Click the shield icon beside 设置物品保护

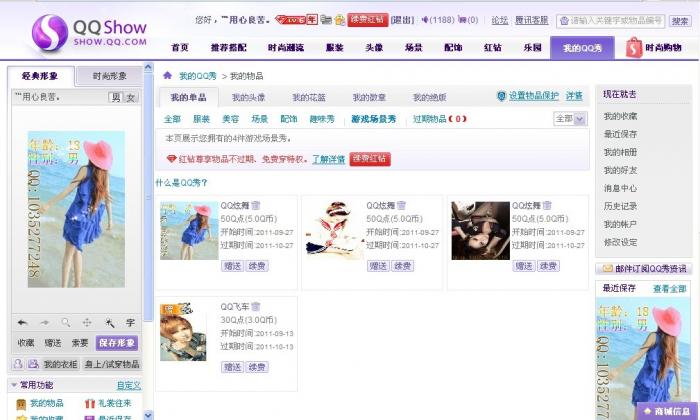pos(501,96)
